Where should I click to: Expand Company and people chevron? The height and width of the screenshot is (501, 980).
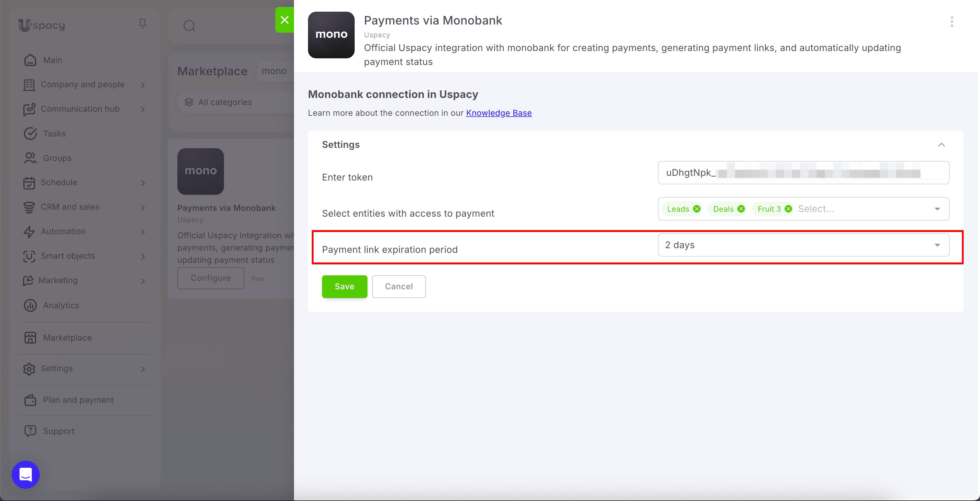coord(143,85)
